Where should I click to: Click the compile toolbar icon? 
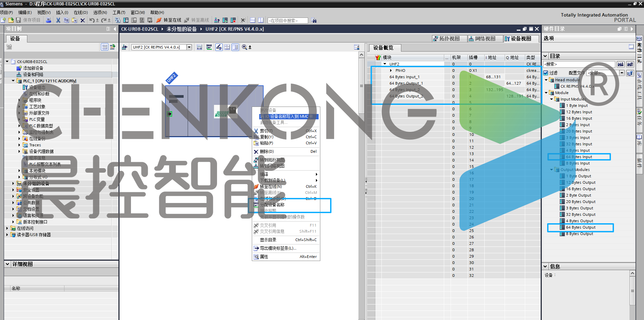[x=117, y=20]
